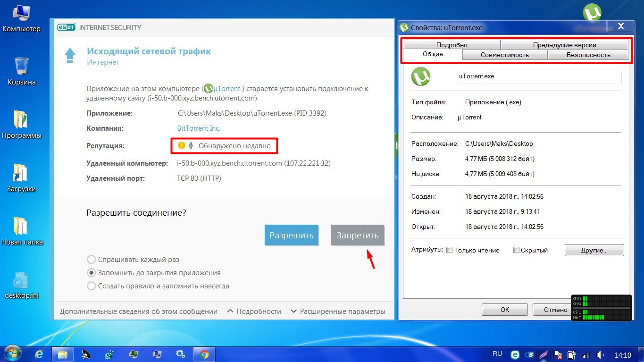Click the 14:10 taskbar clock
Viewport: 644px width, 362px height.
[x=623, y=355]
